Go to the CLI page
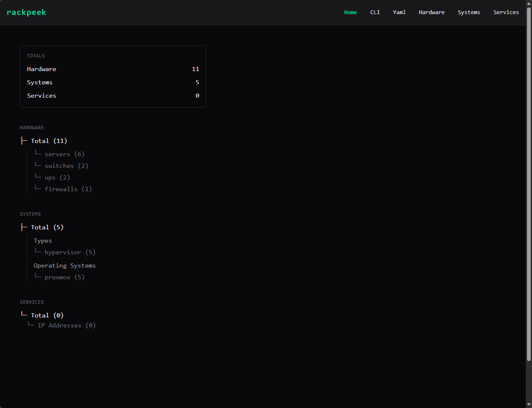Image resolution: width=532 pixels, height=408 pixels. [375, 12]
